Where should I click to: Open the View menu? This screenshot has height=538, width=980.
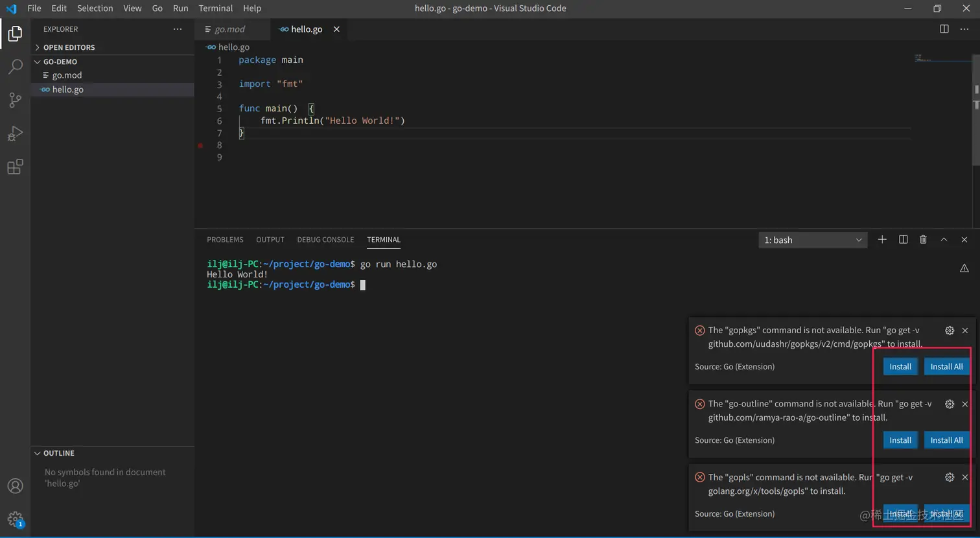click(x=132, y=8)
